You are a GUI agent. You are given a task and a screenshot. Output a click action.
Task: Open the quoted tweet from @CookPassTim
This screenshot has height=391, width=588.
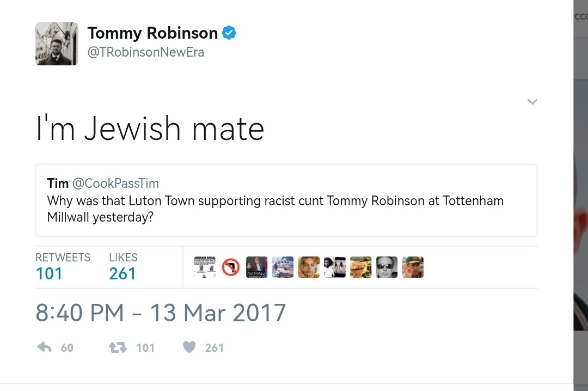coord(286,200)
